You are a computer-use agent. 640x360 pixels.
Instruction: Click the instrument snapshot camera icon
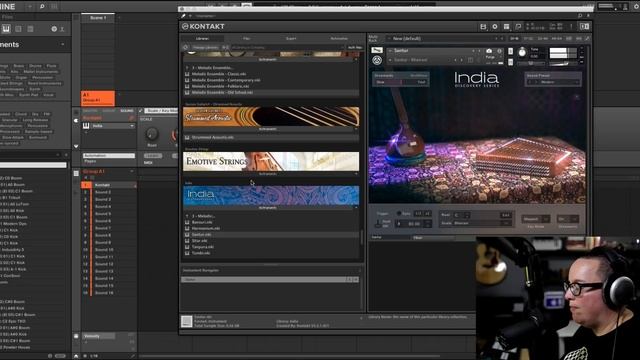(489, 51)
